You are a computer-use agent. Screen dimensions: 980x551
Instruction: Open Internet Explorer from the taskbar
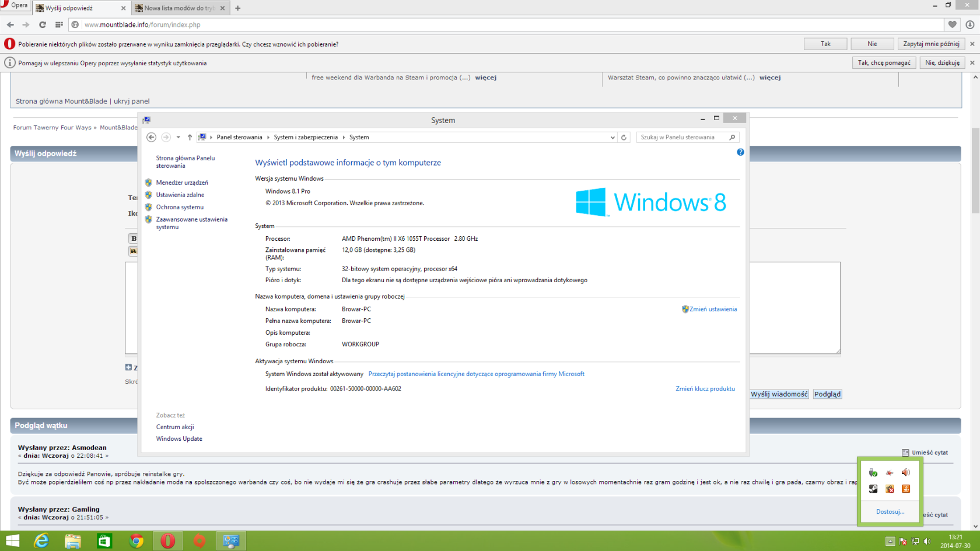point(41,541)
